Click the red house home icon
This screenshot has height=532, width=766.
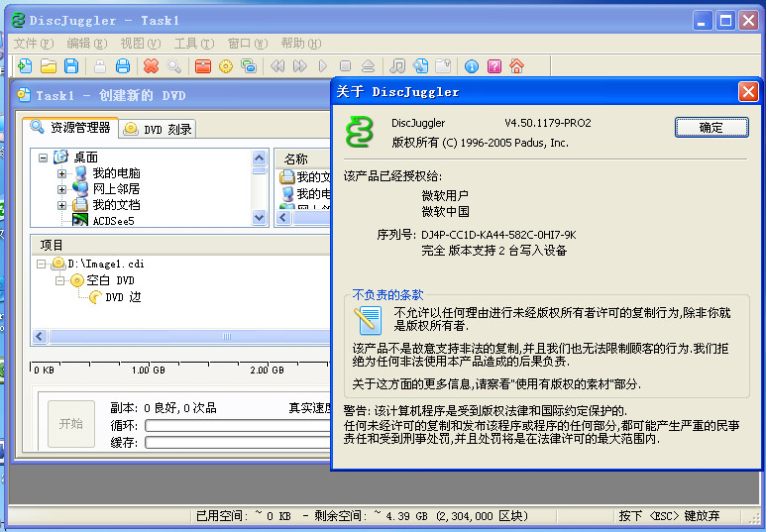coord(517,66)
